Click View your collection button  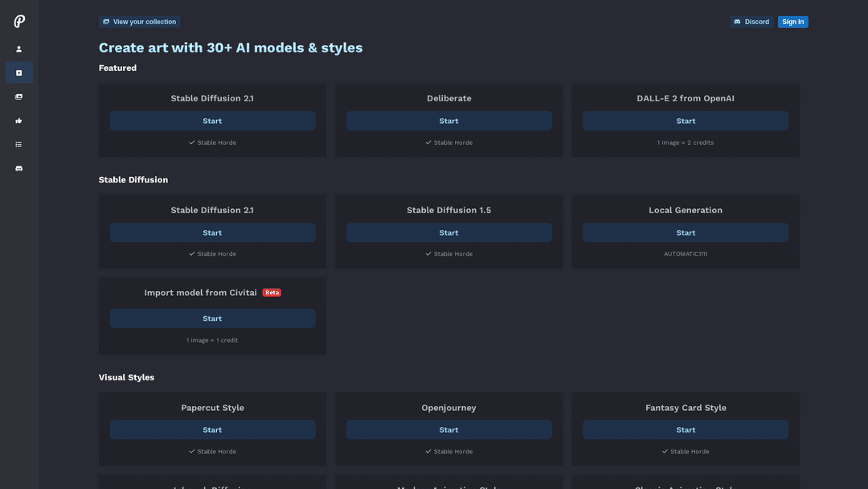tap(140, 22)
